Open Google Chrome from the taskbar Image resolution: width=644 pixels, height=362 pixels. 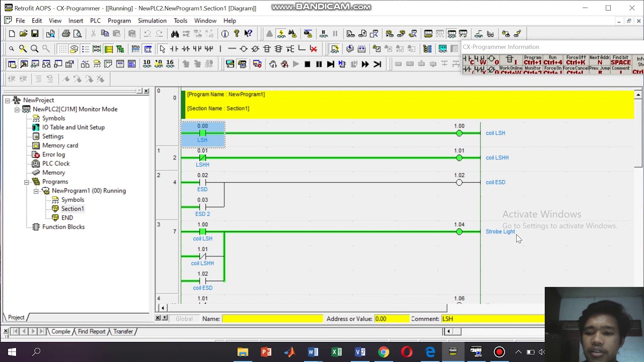pyautogui.click(x=383, y=352)
